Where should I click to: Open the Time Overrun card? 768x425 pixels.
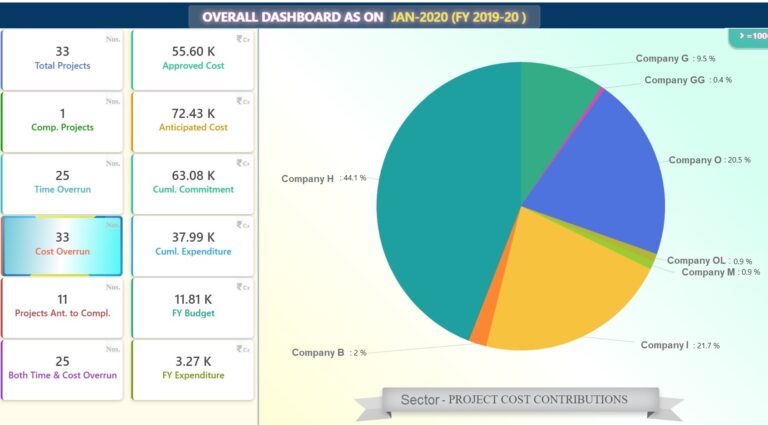pyautogui.click(x=62, y=184)
